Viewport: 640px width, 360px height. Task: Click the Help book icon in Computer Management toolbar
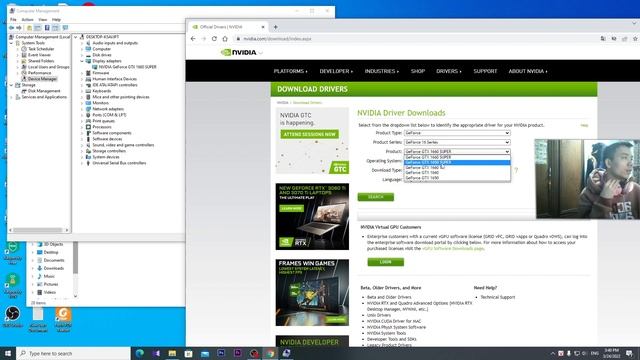(x=47, y=28)
